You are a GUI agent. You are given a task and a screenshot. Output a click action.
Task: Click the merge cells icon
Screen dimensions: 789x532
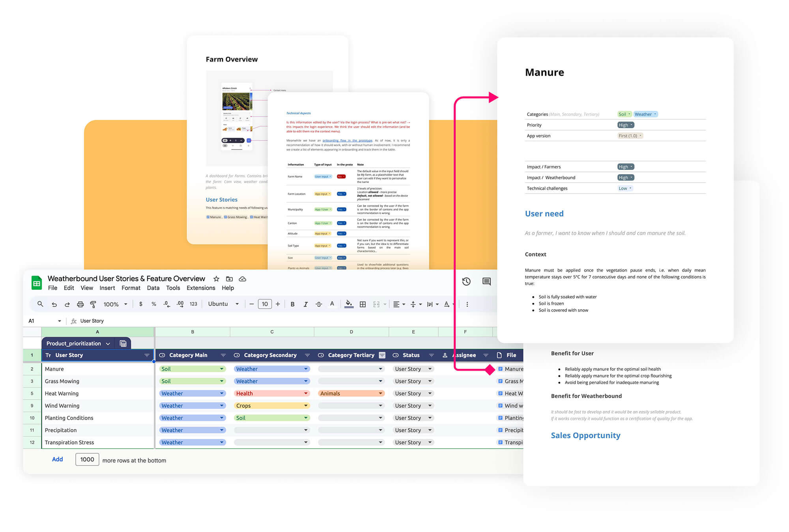click(376, 304)
